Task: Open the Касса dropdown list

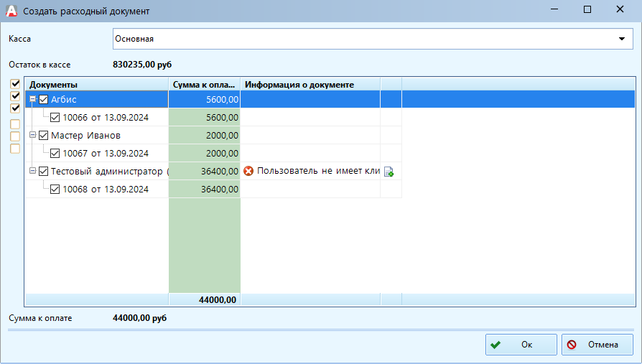Action: (x=622, y=39)
